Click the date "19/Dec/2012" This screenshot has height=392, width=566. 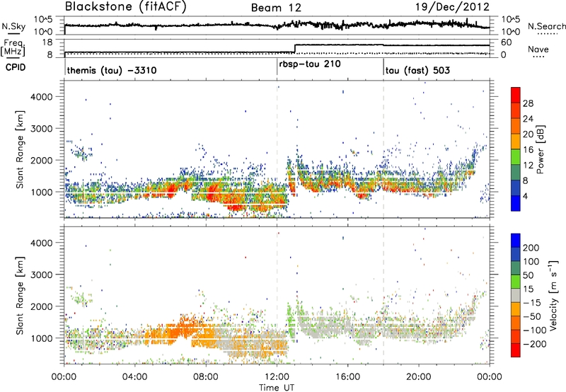tap(452, 6)
